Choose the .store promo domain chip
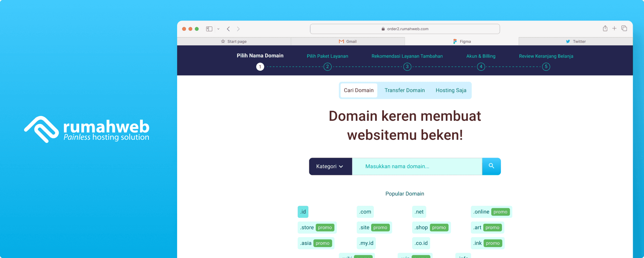 [x=317, y=228]
